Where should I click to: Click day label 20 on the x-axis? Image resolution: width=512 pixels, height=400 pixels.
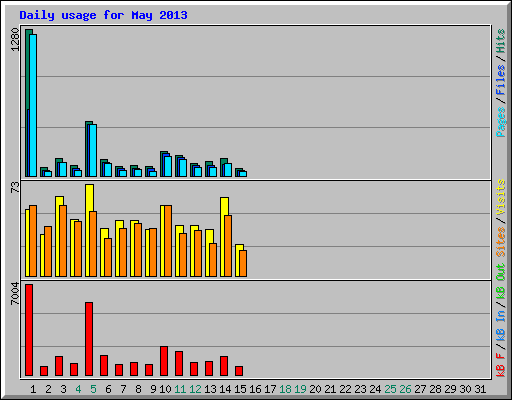[315, 389]
